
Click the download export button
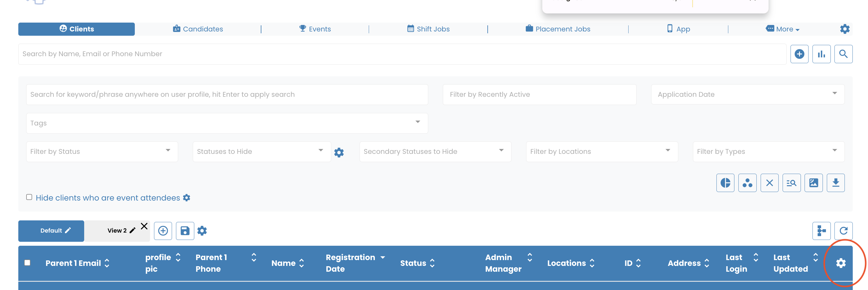coord(835,183)
